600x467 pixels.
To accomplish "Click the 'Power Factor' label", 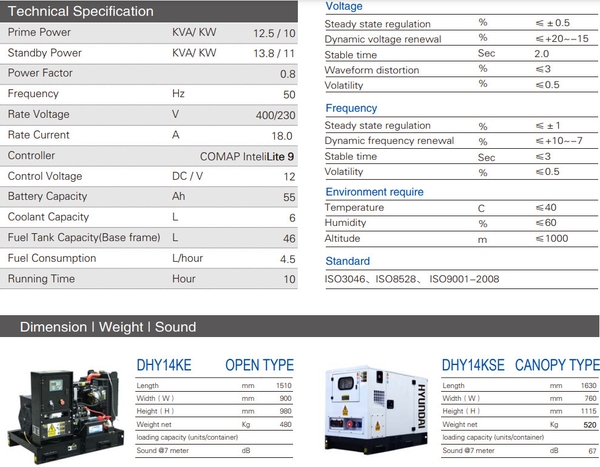I will (x=40, y=73).
